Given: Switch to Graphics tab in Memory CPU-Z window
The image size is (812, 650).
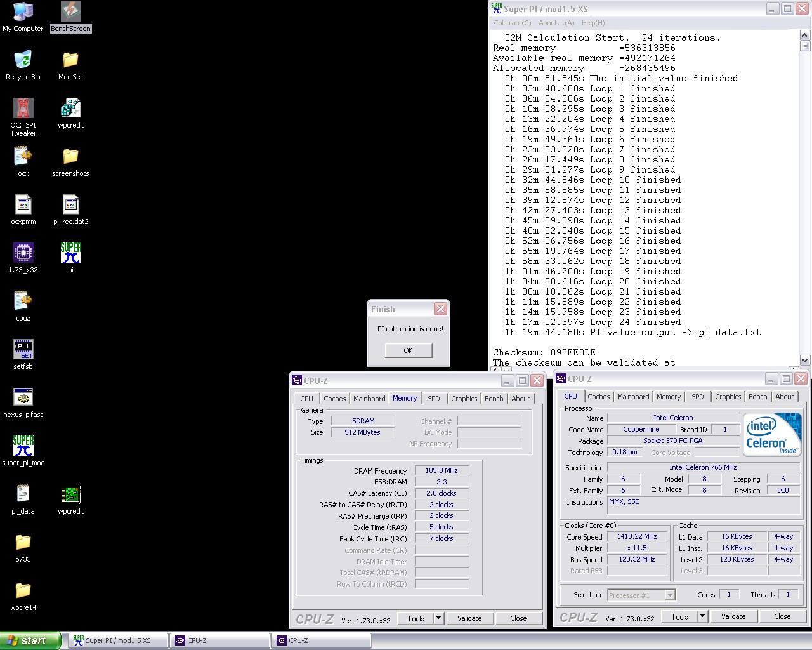Looking at the screenshot, I should click(x=464, y=399).
